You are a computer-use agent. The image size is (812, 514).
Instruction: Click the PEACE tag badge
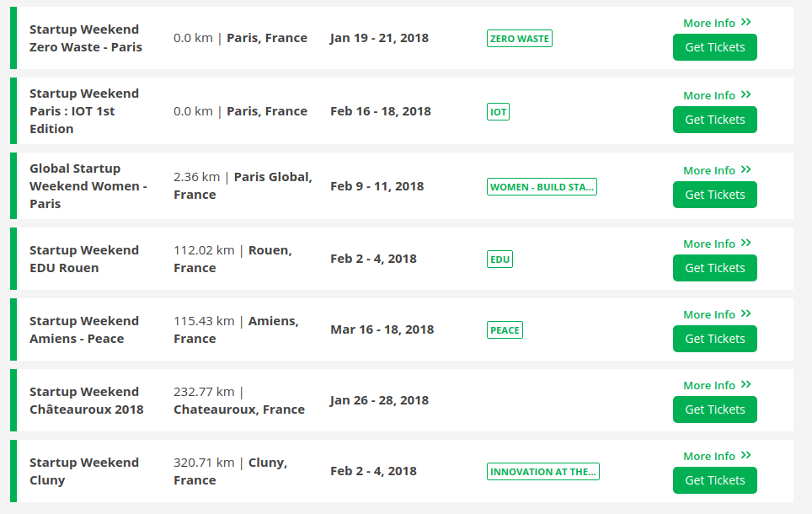[505, 330]
